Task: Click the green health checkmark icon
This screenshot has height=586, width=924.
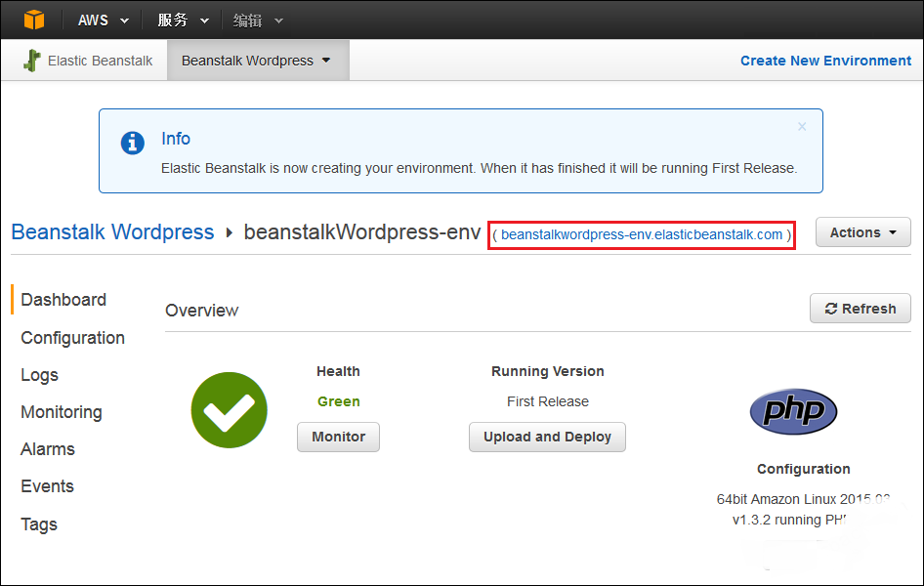Action: tap(229, 409)
